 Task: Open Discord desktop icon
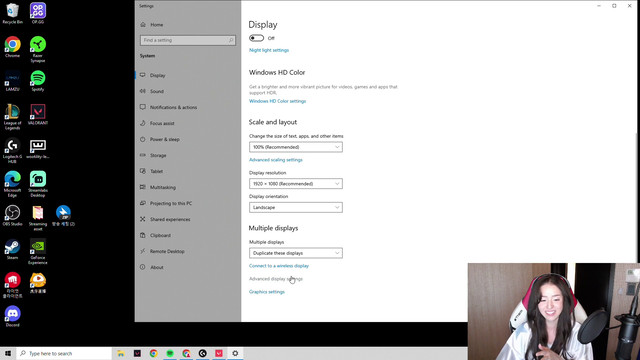coord(13,316)
